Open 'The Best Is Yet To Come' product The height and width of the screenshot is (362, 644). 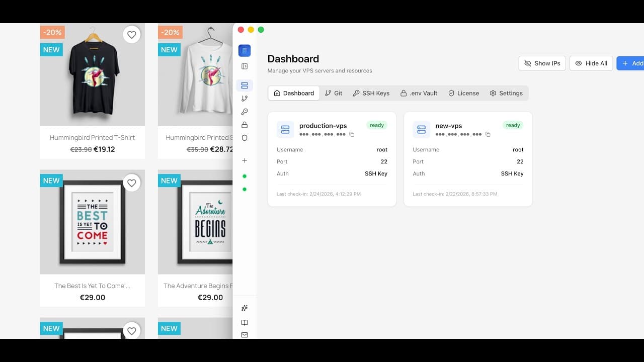(x=92, y=286)
